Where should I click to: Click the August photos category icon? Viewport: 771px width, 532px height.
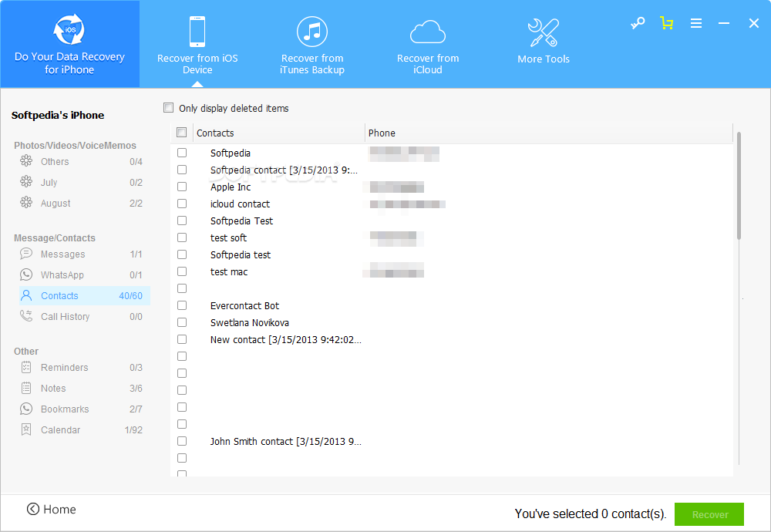tap(26, 202)
